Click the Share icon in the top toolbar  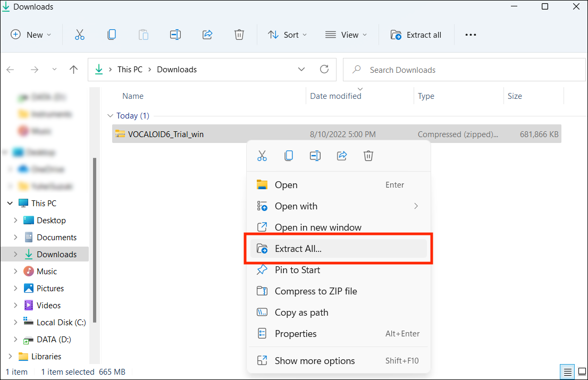pos(207,35)
